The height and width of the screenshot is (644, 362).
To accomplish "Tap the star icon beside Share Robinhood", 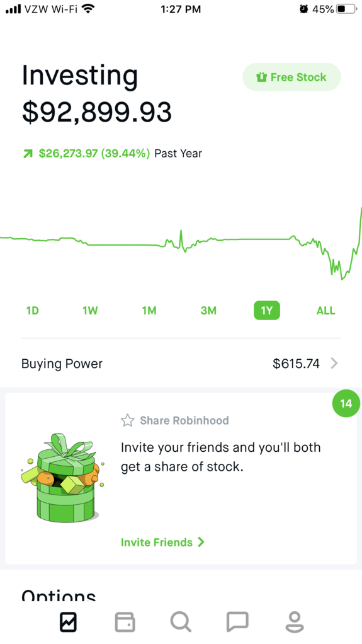I will tap(128, 420).
